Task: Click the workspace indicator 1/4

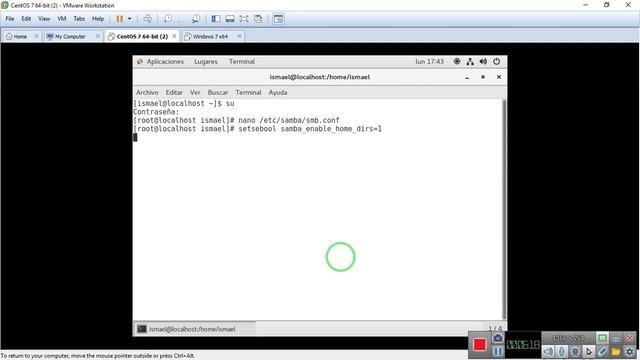Action: [495, 329]
